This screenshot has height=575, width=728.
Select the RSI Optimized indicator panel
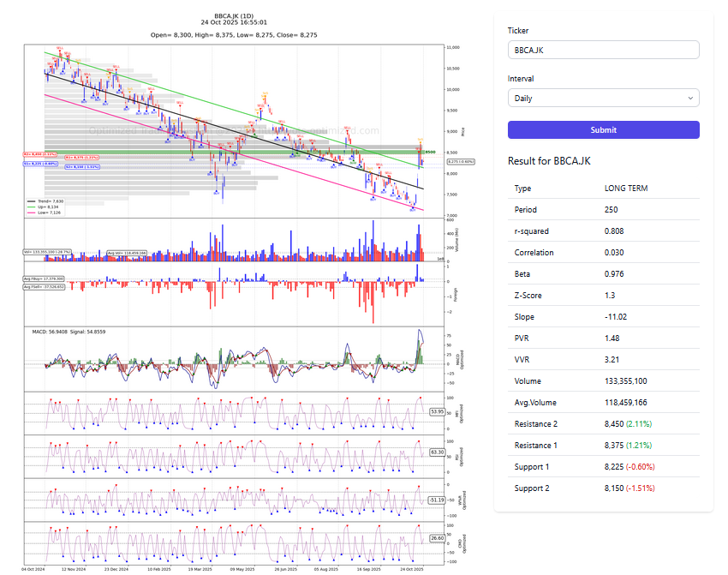pyautogui.click(x=231, y=455)
